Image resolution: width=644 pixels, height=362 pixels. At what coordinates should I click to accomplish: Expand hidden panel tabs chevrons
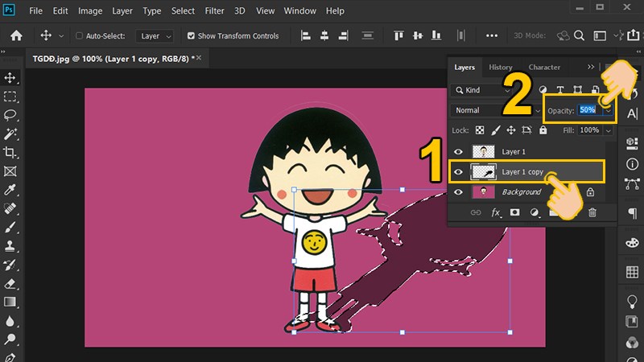pyautogui.click(x=591, y=67)
